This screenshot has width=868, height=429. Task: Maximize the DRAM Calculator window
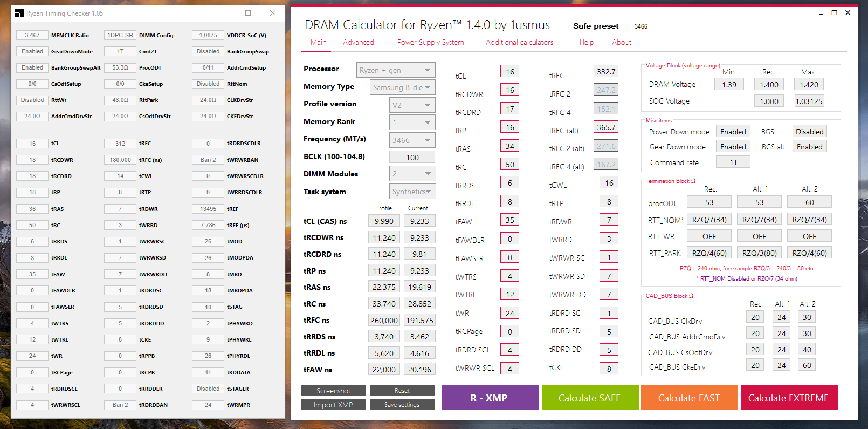point(834,13)
